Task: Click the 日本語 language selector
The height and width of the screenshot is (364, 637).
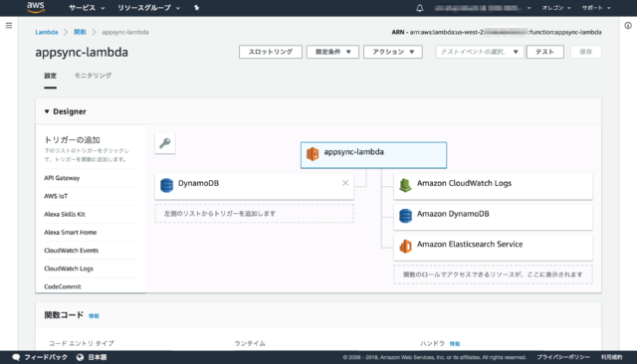Action: point(98,357)
